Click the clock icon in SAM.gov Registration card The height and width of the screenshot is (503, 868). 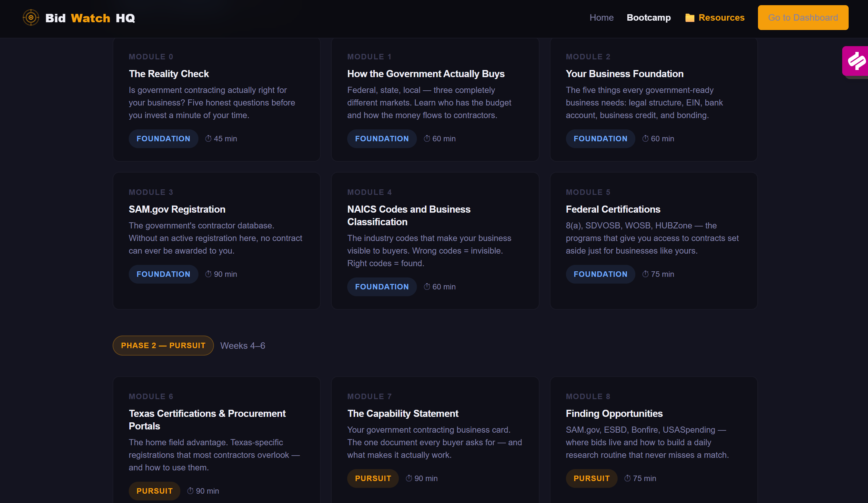[208, 274]
